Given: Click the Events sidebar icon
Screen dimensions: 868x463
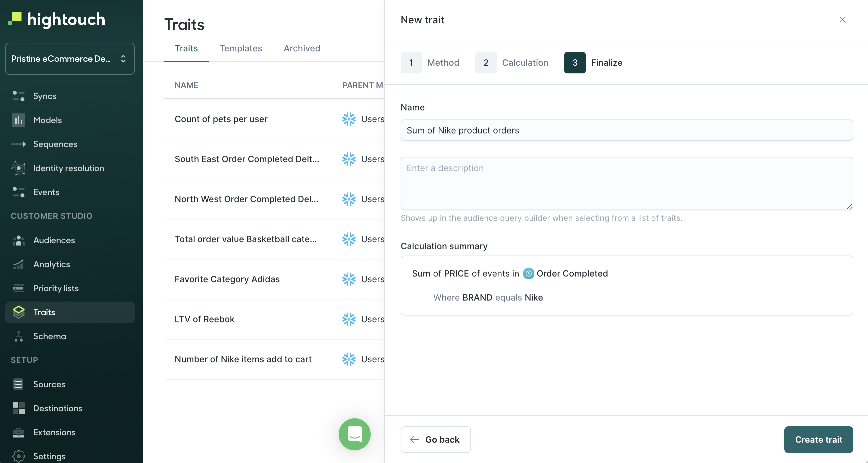Looking at the screenshot, I should click(x=19, y=192).
